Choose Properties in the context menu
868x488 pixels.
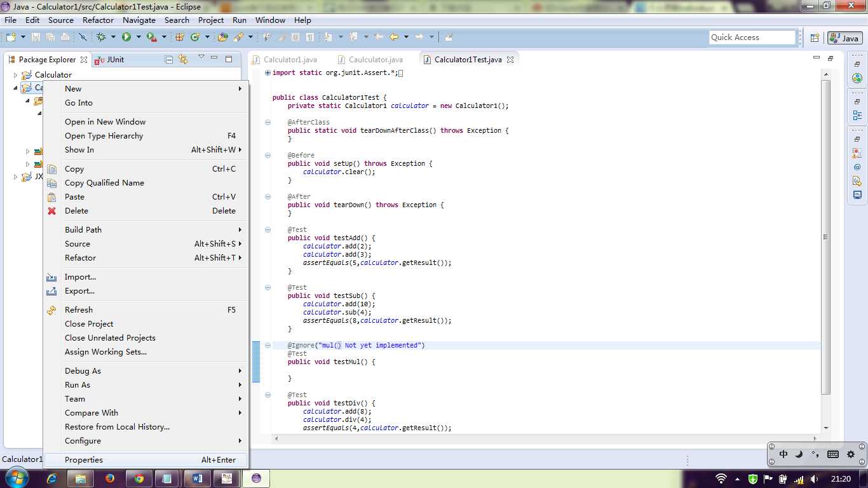[146, 460]
